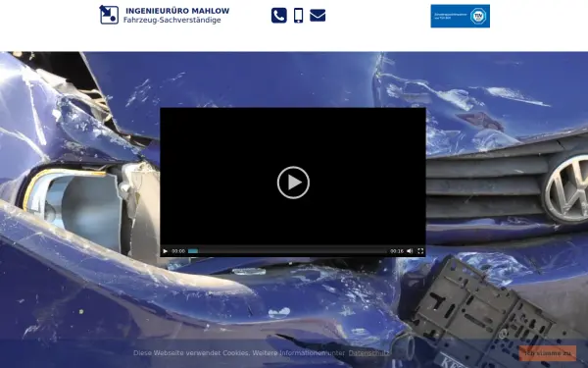Viewport: 588px width, 368px height.
Task: Open the email envelope icon
Action: tap(318, 16)
